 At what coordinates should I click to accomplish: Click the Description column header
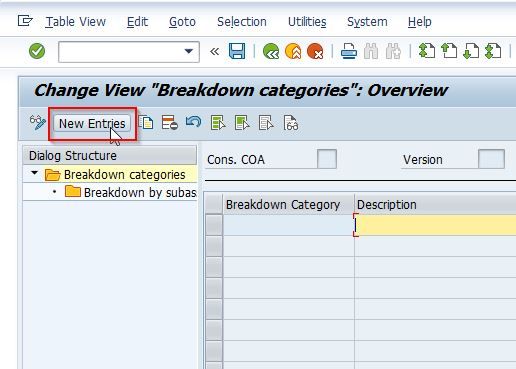coord(435,204)
